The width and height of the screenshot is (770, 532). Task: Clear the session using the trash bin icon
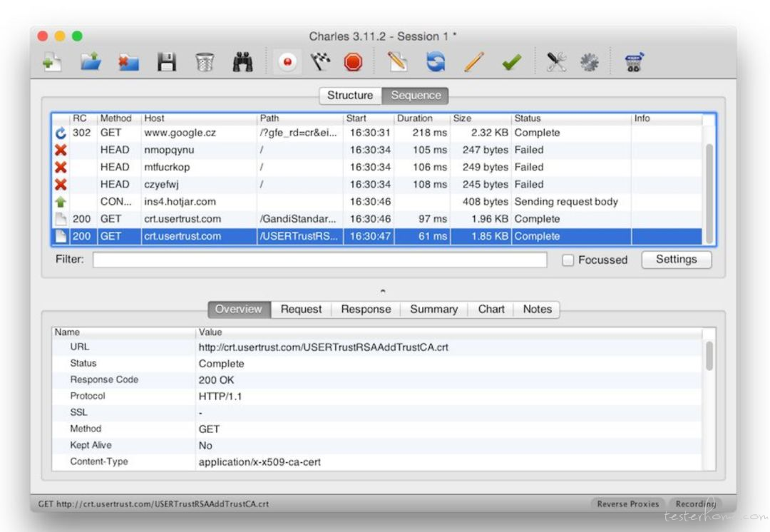(x=205, y=62)
